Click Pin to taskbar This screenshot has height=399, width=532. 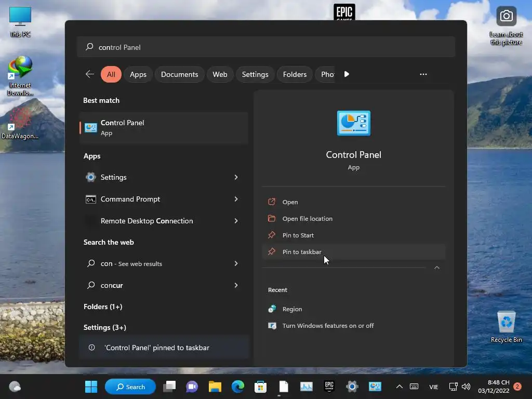point(353,252)
